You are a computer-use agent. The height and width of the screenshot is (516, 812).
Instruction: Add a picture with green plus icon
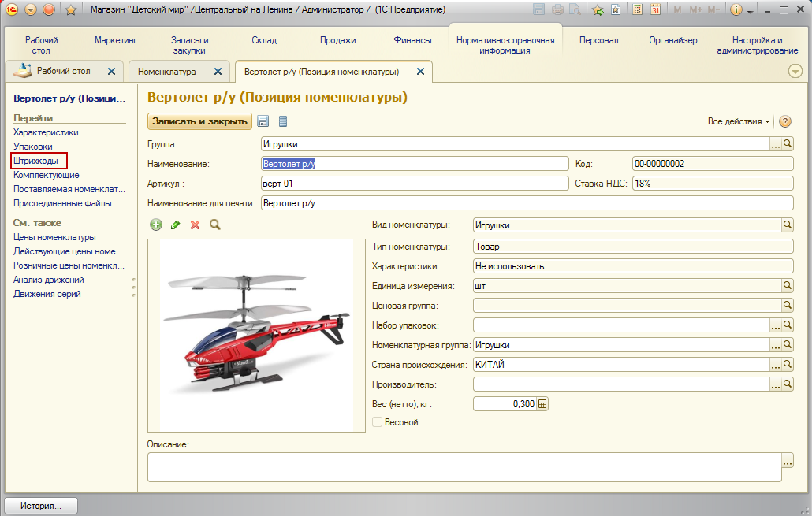156,225
